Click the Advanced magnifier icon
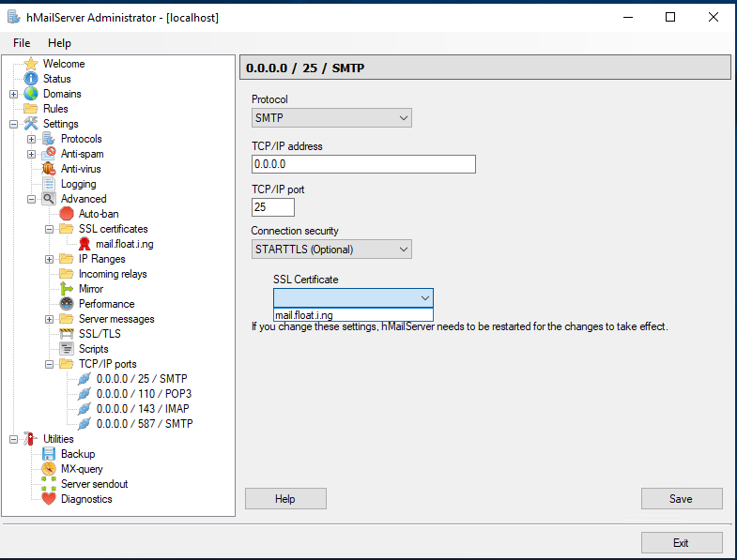Image resolution: width=737 pixels, height=560 pixels. [x=49, y=199]
